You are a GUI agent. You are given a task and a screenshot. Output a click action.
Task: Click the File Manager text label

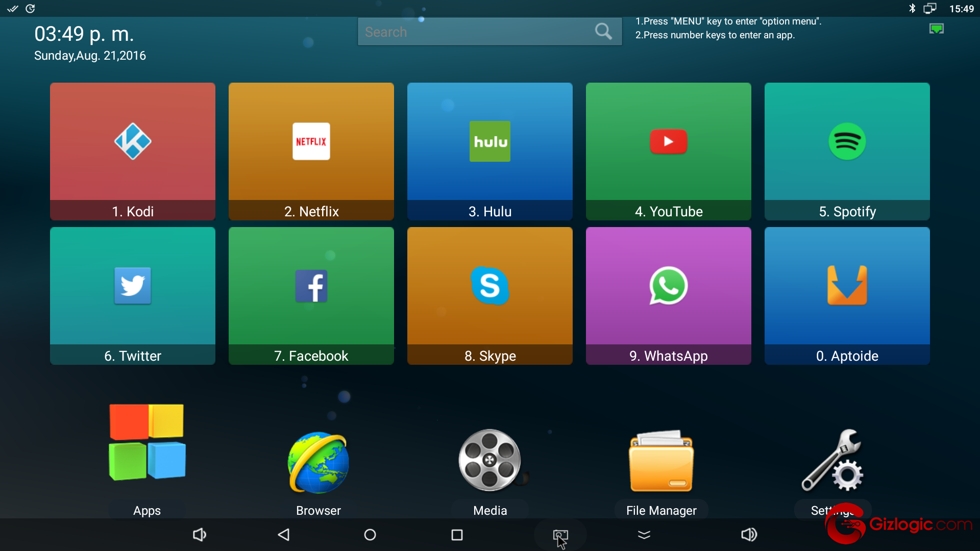point(661,511)
